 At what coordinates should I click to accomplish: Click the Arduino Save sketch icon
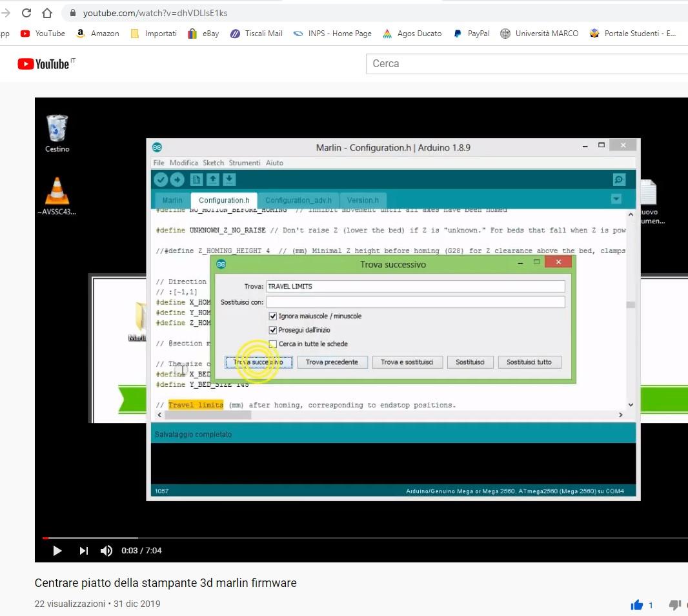(x=229, y=180)
